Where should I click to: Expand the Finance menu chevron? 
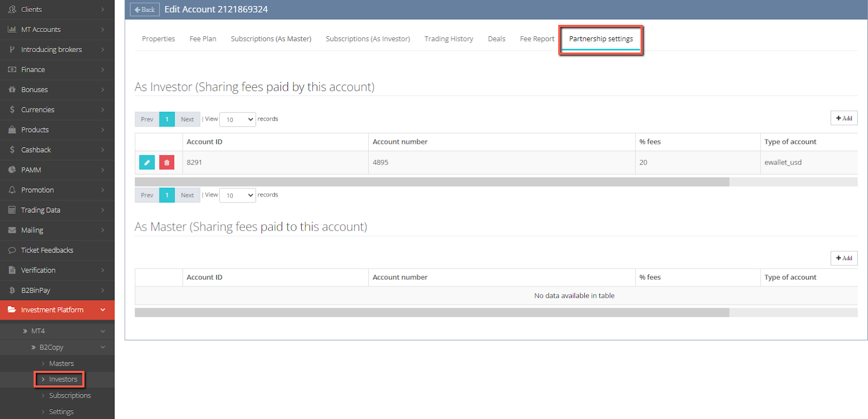(103, 69)
